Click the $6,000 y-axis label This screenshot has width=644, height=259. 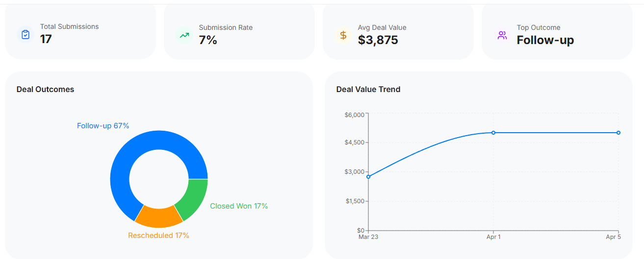[355, 115]
